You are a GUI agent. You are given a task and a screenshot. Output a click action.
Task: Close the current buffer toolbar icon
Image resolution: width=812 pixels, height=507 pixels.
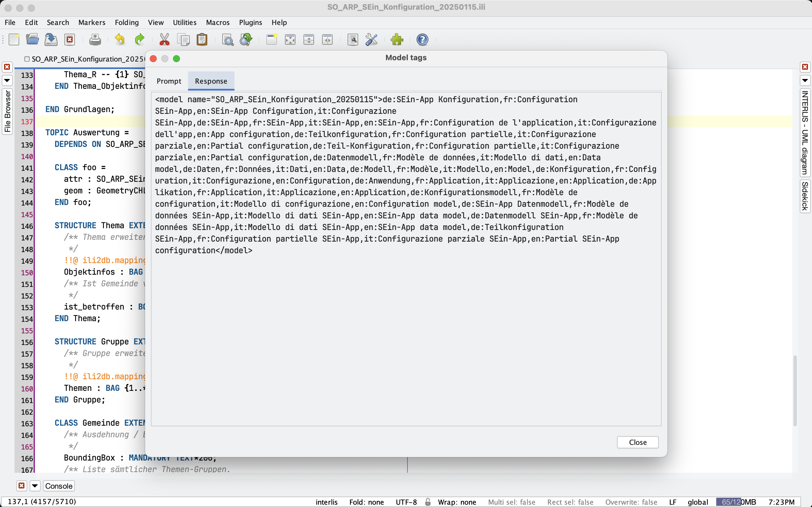click(70, 39)
